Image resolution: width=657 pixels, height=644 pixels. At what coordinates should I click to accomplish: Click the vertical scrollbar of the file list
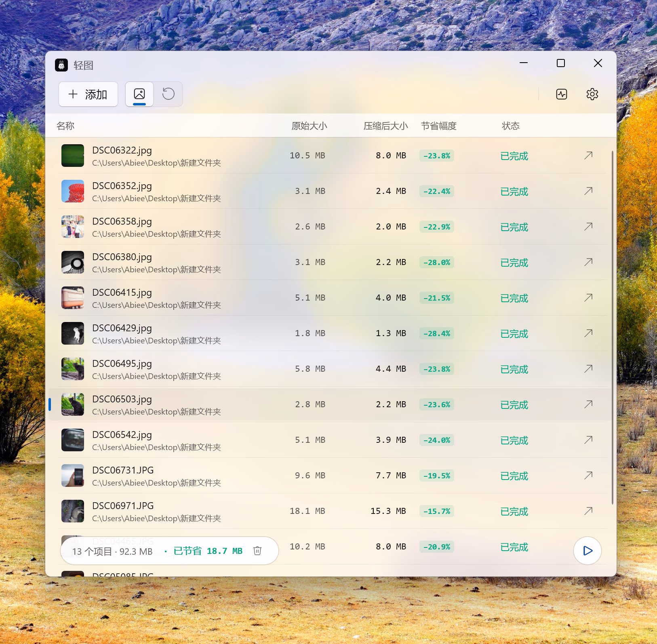tap(613, 327)
